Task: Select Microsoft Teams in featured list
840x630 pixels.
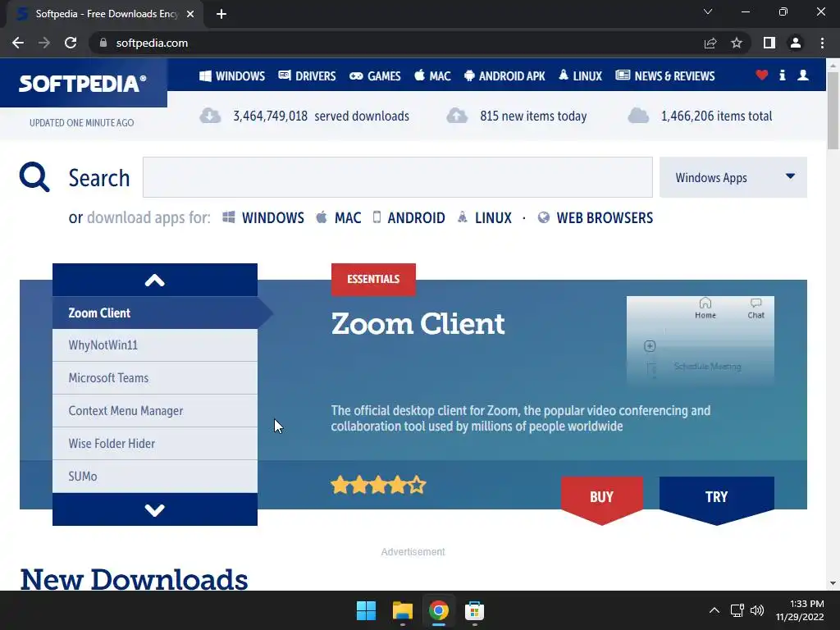Action: pos(155,378)
